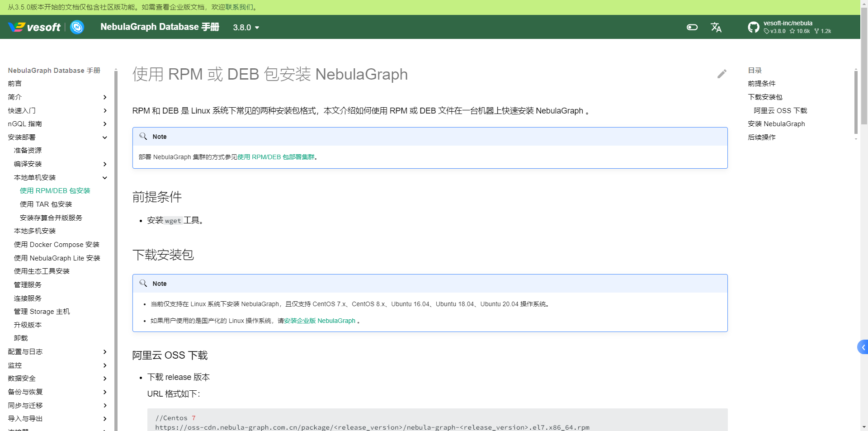Open 卸载 page
868x431 pixels.
(x=21, y=338)
